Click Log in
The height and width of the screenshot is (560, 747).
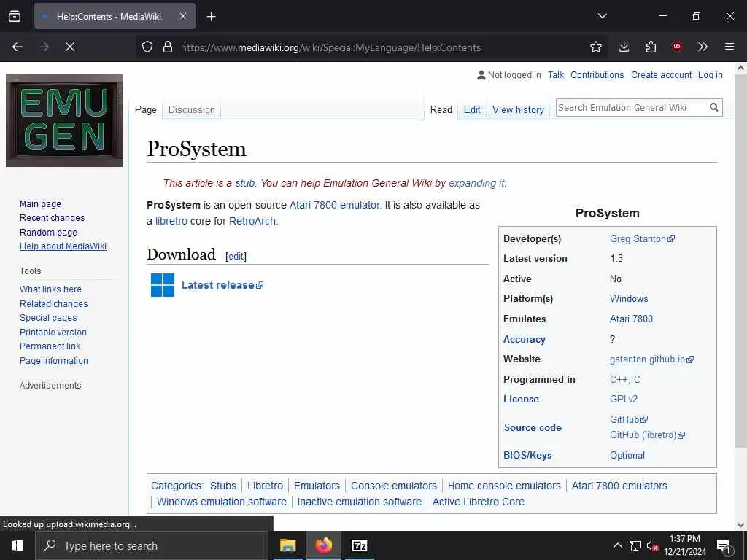[711, 75]
